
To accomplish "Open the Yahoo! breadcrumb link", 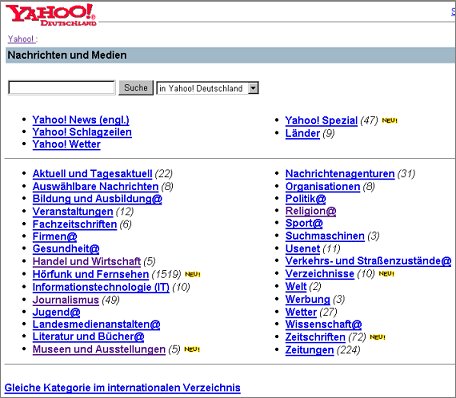I will (x=21, y=39).
